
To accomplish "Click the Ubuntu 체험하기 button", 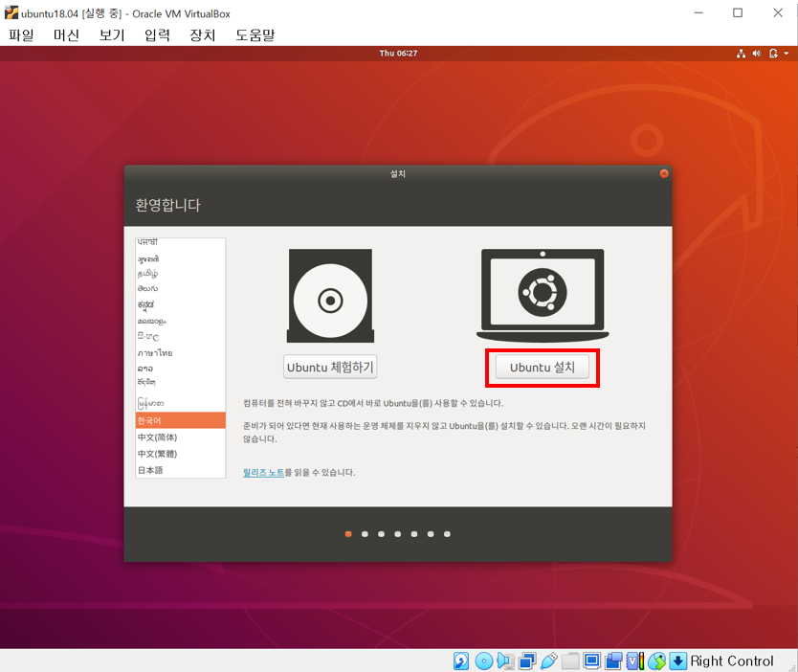I will coord(330,367).
